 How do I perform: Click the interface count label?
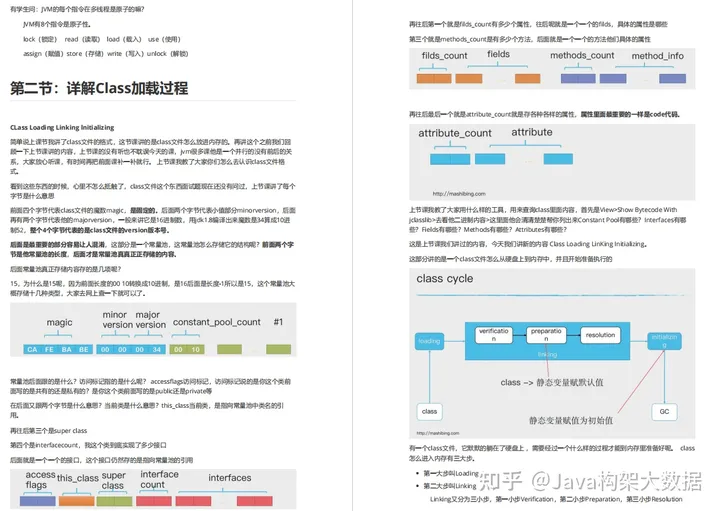[x=159, y=479]
